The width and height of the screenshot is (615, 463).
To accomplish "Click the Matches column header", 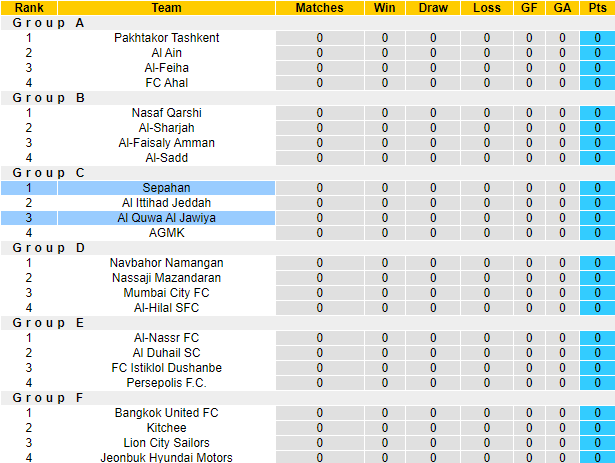I will pos(319,8).
